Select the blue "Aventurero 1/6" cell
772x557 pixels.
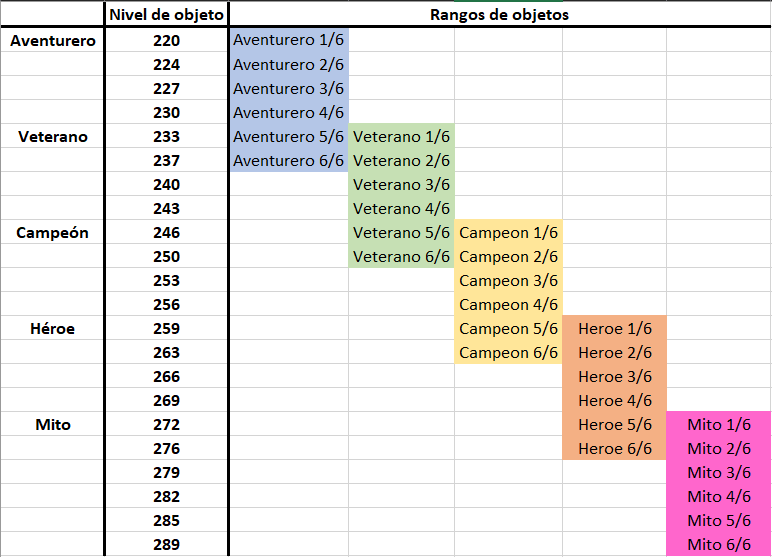click(x=289, y=41)
